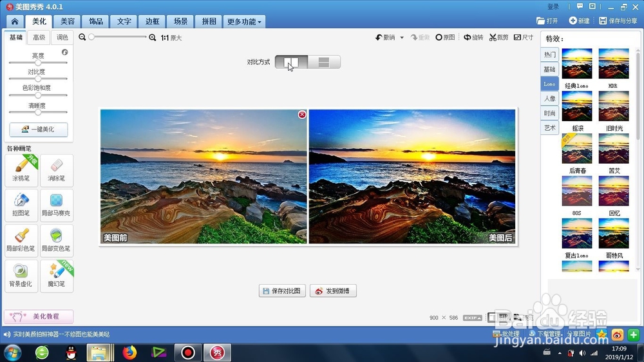Viewport: 644px width, 362px height.
Task: Share to Qzone star icon
Action: coord(601,334)
